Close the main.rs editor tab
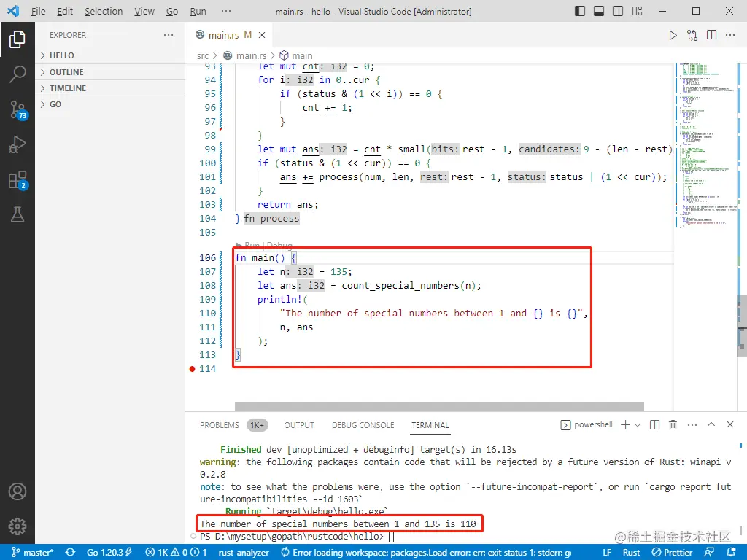 (x=262, y=35)
